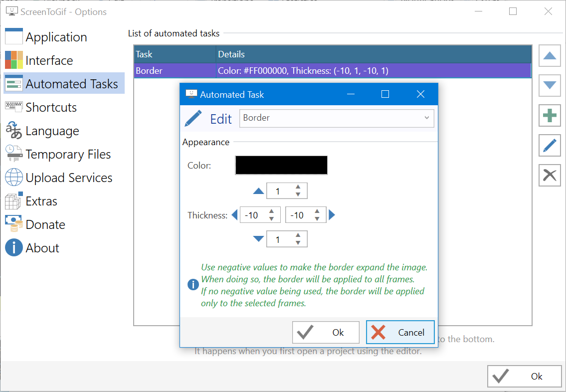Click the colorful Interface icon
This screenshot has height=392, width=566.
[x=14, y=60]
